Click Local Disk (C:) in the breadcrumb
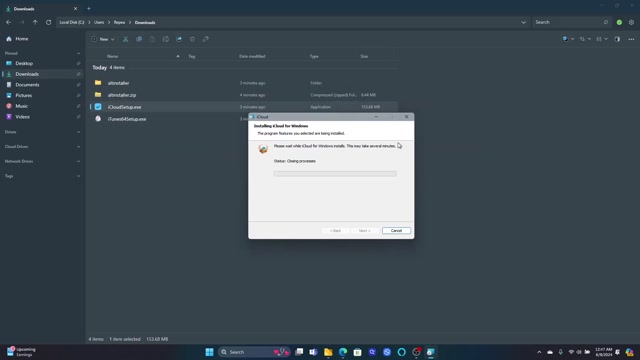 point(72,22)
